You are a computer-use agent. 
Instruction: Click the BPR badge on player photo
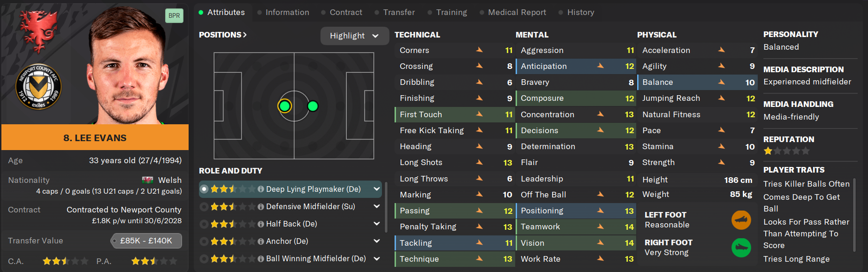pyautogui.click(x=174, y=15)
